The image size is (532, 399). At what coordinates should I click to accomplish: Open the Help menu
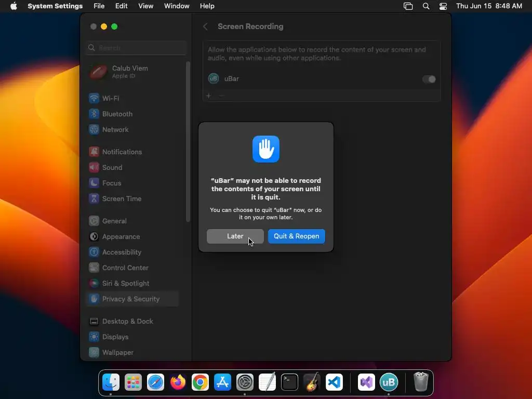[207, 6]
